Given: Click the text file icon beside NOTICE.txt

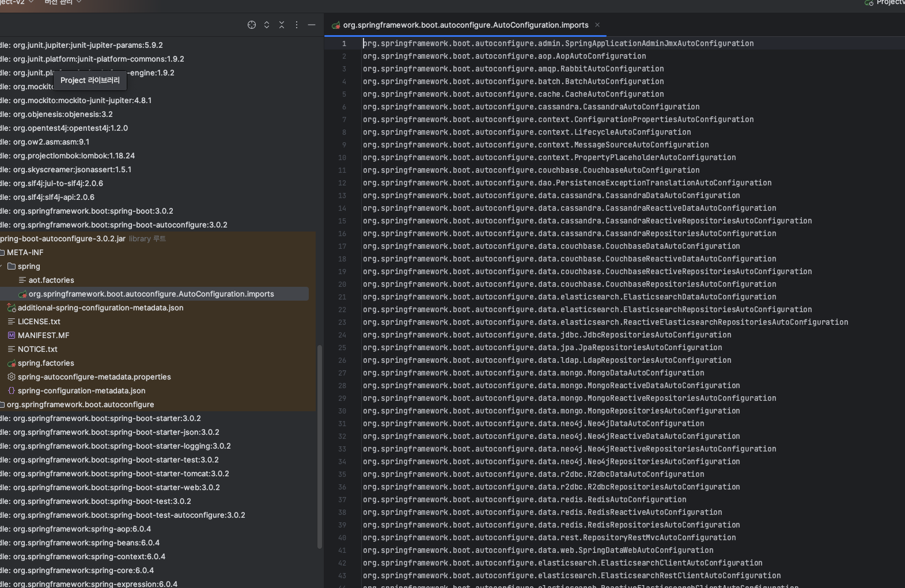Looking at the screenshot, I should (x=12, y=349).
